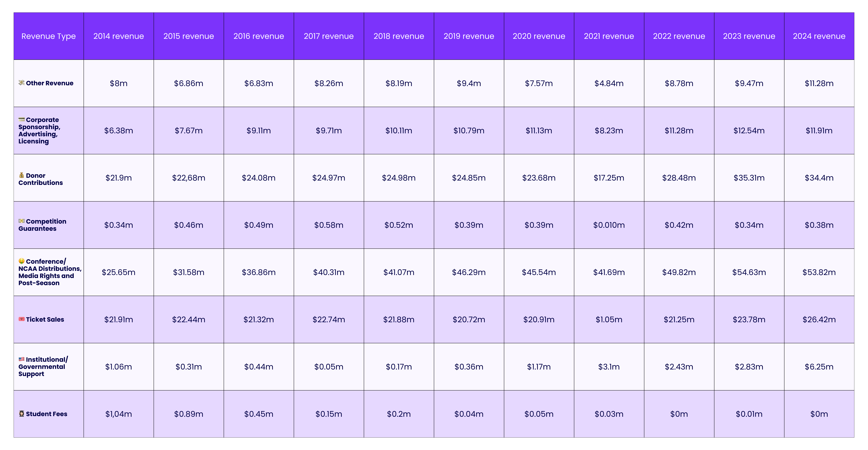The image size is (868, 450).
Task: Click the Institutional Support 2024 cell $6.25m
Action: (819, 367)
